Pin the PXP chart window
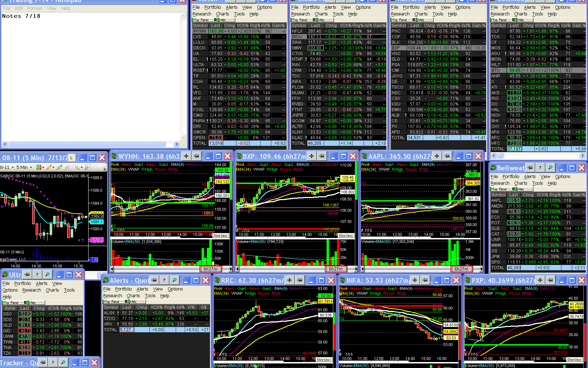 pyautogui.click(x=551, y=280)
